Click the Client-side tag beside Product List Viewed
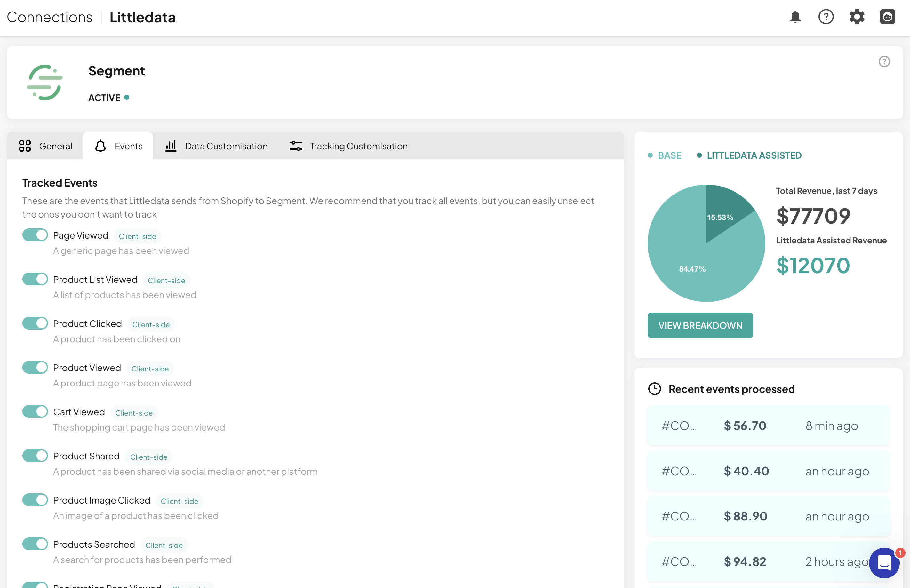This screenshot has width=910, height=588. pyautogui.click(x=166, y=281)
